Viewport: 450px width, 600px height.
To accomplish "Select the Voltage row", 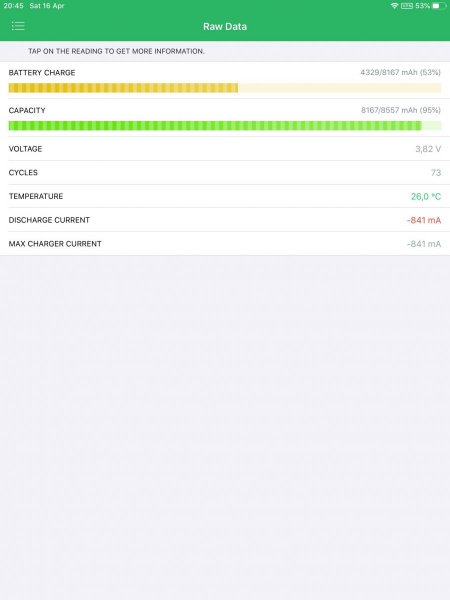I will pos(225,149).
